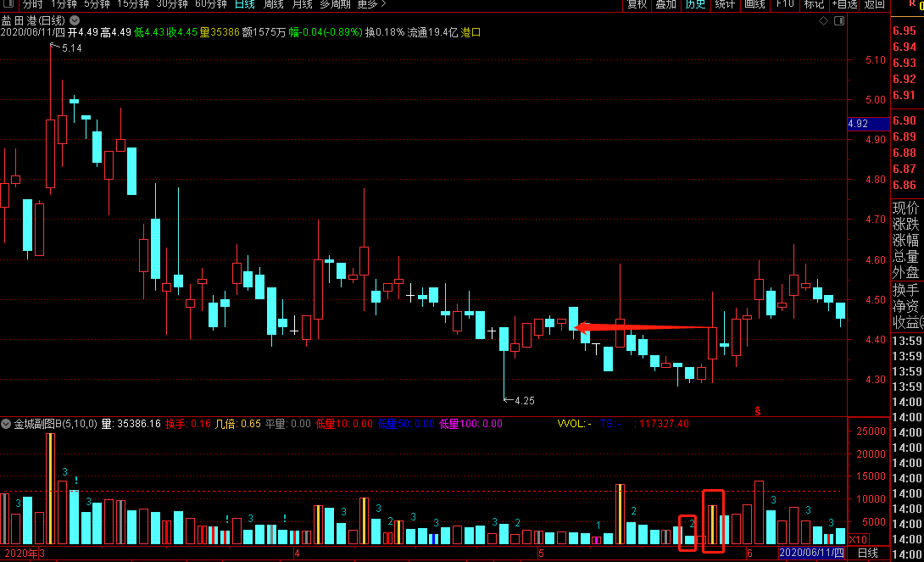Click the 涨幅 row in side panel
Image resolution: width=924 pixels, height=562 pixels.
905,241
